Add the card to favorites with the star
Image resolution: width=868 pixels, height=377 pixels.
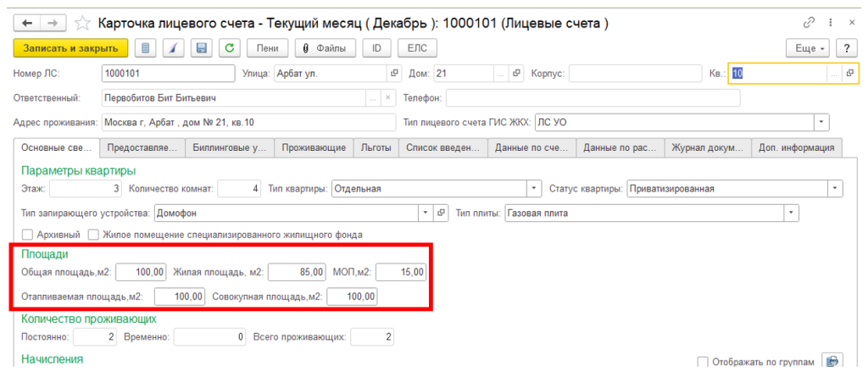click(x=81, y=22)
